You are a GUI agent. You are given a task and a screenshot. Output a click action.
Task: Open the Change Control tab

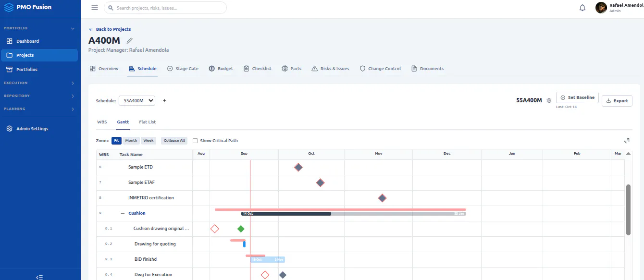click(x=380, y=69)
